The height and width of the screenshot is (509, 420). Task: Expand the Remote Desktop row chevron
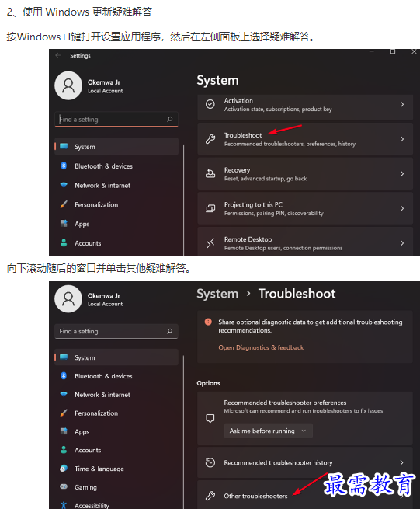402,243
